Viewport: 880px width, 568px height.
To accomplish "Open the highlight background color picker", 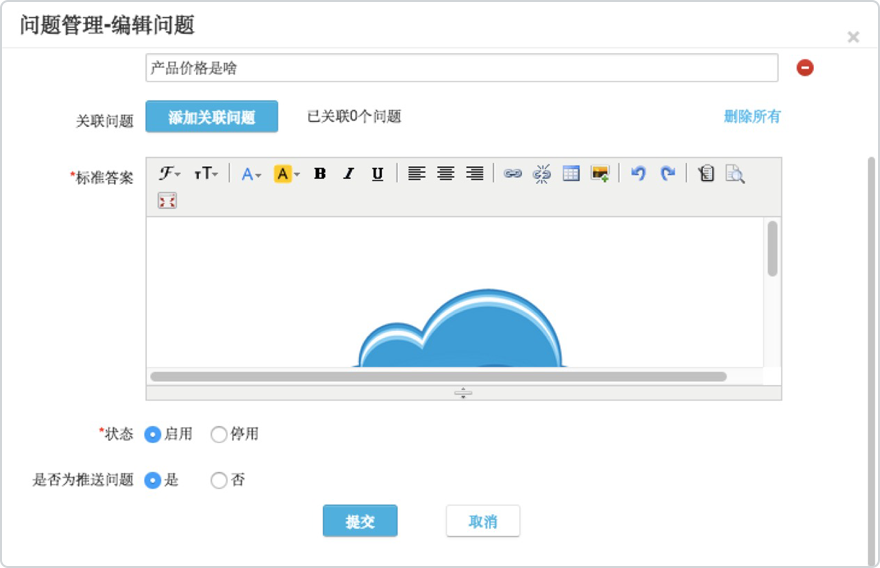I will pos(287,174).
